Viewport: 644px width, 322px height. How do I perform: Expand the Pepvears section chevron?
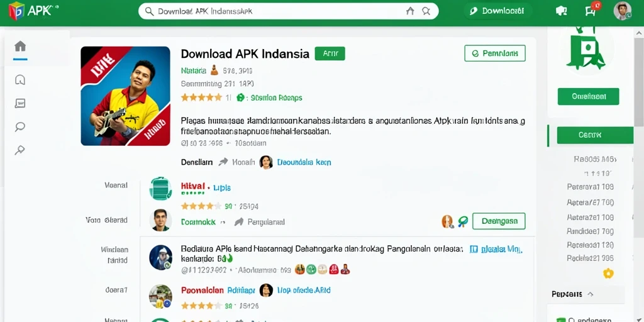[590, 294]
